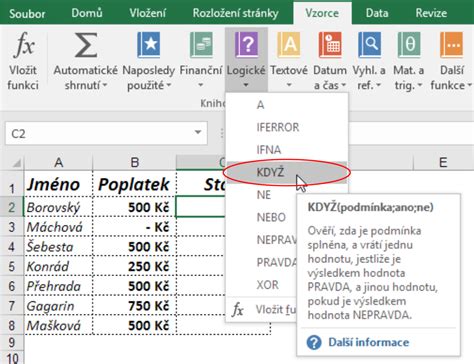
Task: Open Vyhl. a ref. functions icon
Action: (x=369, y=45)
